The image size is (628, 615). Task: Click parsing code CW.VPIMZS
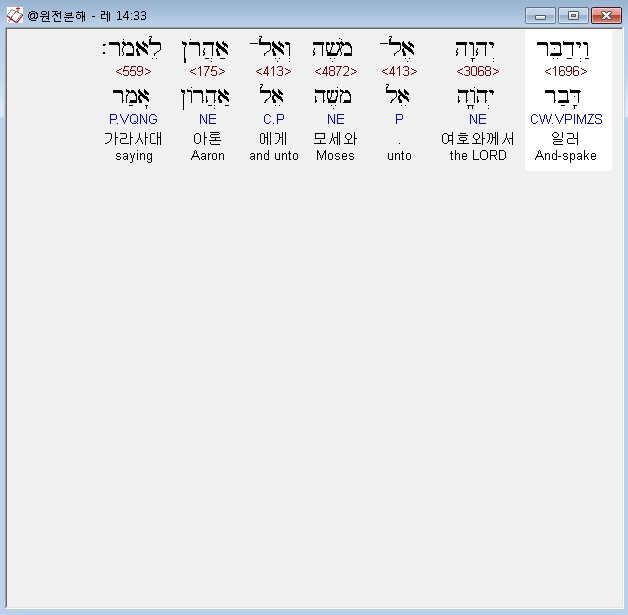(566, 119)
